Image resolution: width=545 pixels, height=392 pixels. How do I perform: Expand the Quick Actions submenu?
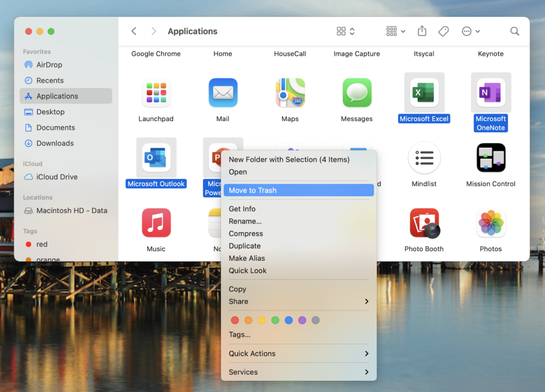coord(299,354)
